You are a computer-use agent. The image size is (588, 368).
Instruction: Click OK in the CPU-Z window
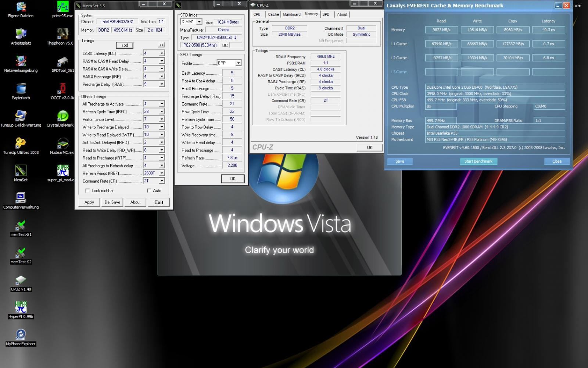[x=370, y=147]
